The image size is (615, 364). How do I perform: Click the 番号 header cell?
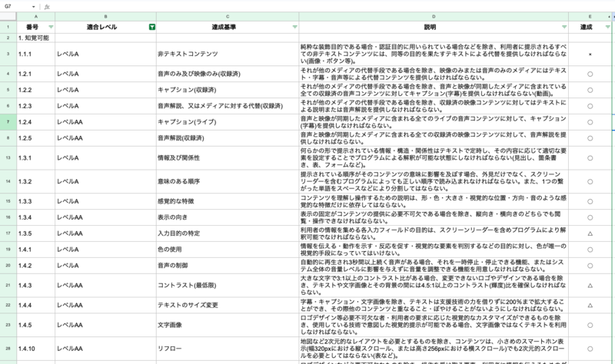[x=35, y=27]
